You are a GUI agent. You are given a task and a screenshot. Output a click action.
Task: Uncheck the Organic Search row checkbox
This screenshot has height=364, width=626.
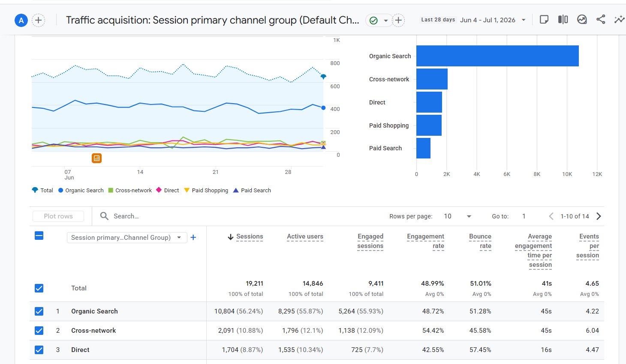(x=39, y=311)
